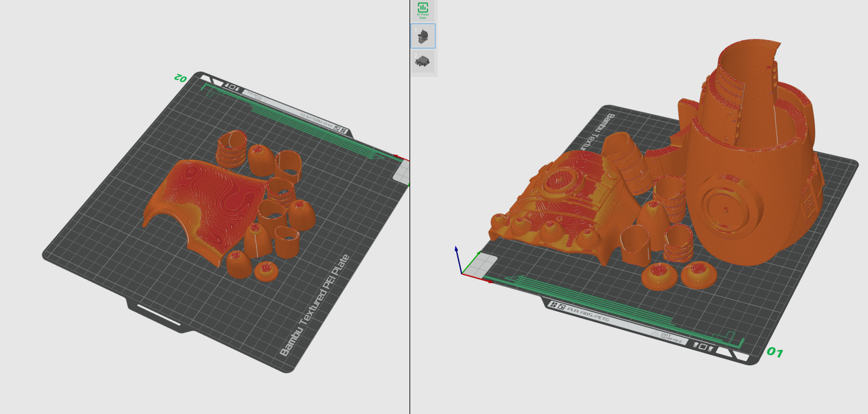
Task: Click the green 02 plate number label
Action: click(180, 77)
